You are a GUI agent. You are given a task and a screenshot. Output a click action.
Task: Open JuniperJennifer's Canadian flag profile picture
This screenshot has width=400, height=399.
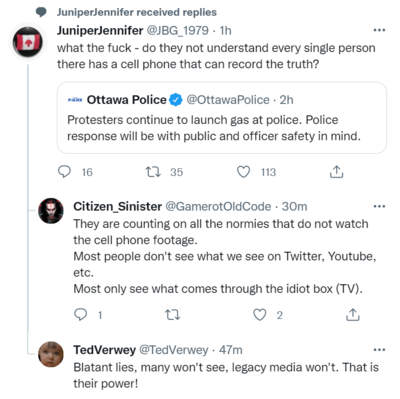(28, 42)
